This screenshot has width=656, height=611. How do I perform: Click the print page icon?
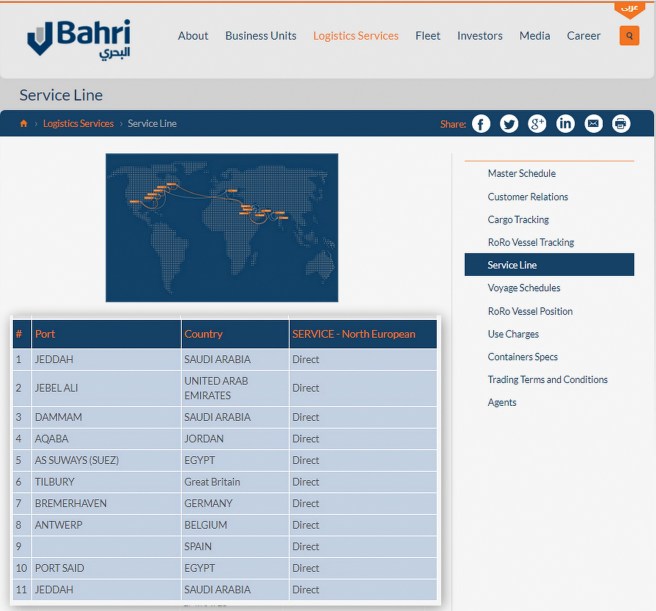(621, 124)
